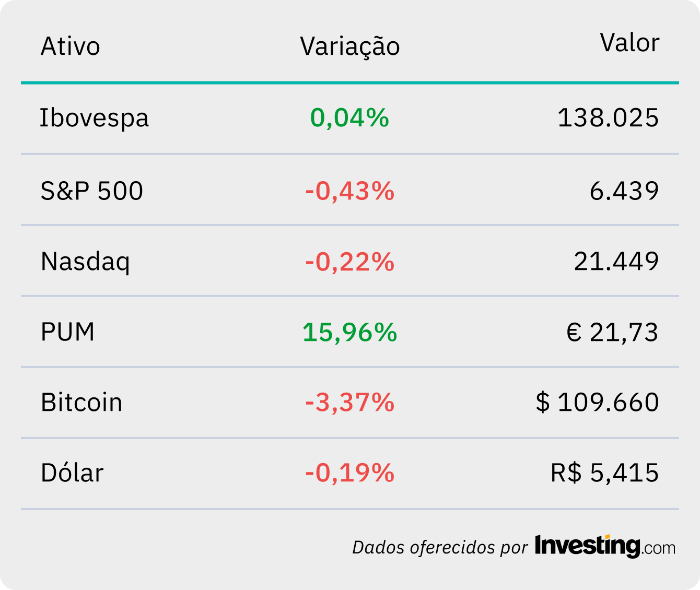
Task: Click Nasdaq's -0,22% variation
Action: pos(349,262)
